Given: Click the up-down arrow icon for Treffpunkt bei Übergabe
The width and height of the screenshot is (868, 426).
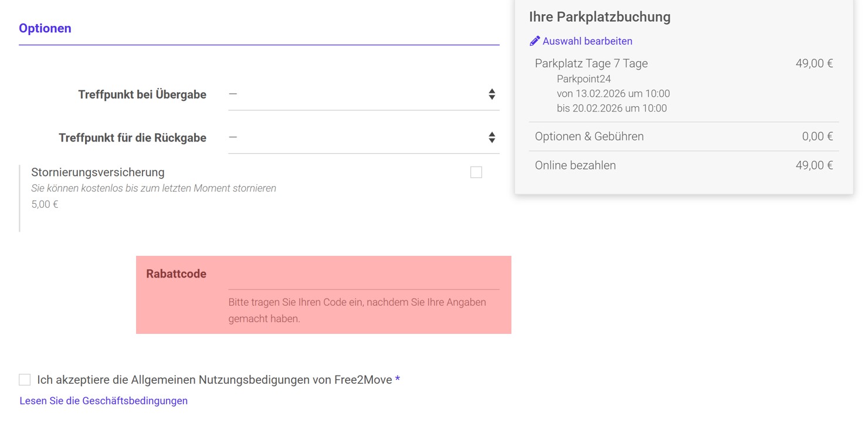Looking at the screenshot, I should point(491,94).
